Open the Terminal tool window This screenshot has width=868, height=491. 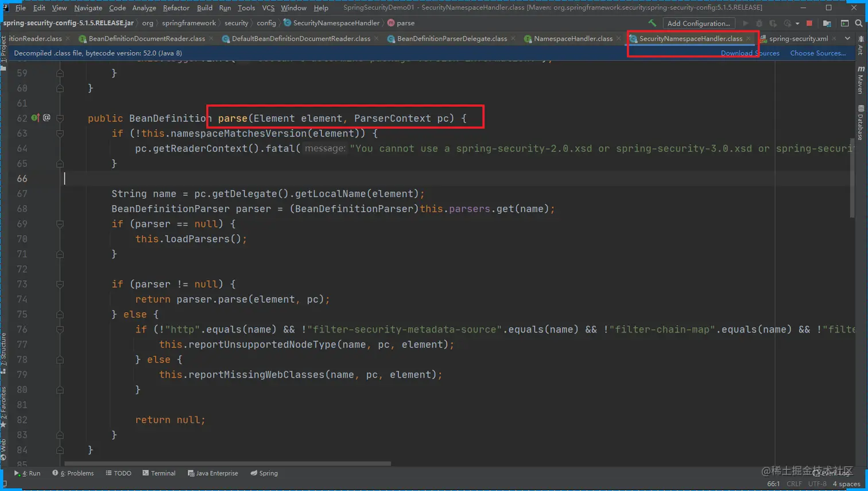(159, 473)
